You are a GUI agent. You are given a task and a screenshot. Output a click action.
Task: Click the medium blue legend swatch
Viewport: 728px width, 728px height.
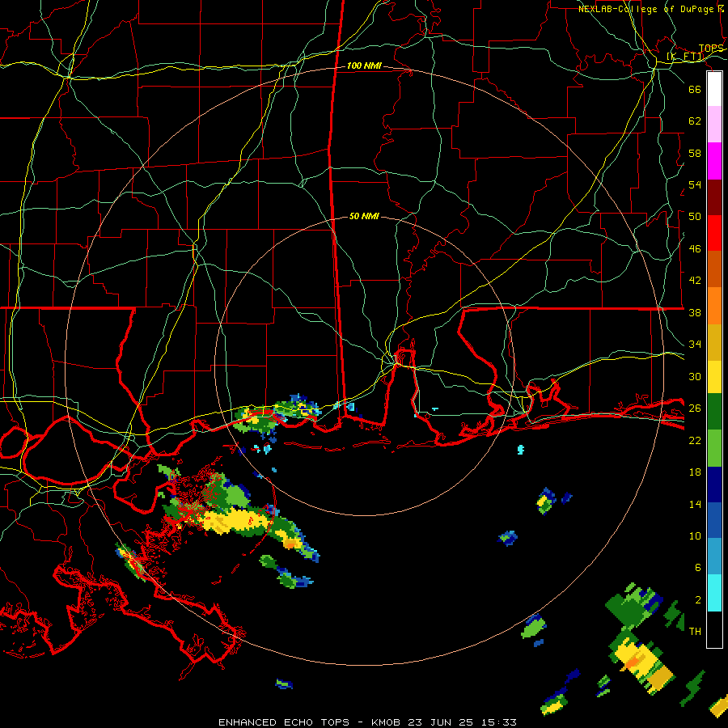coord(714,520)
